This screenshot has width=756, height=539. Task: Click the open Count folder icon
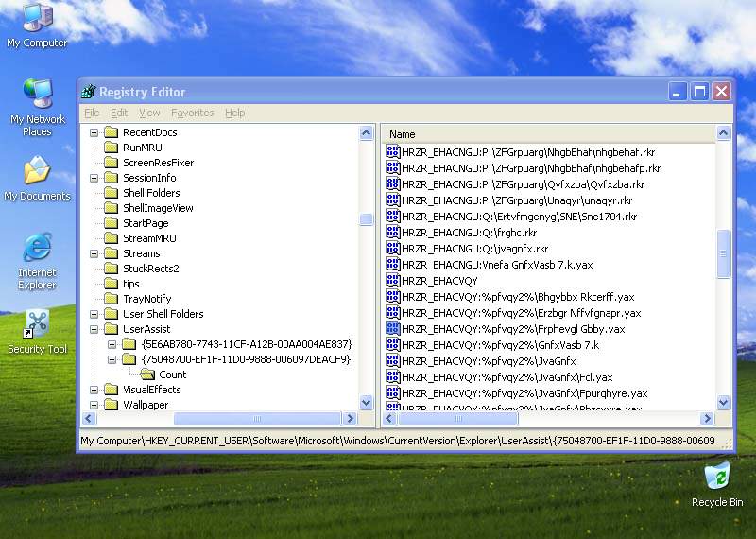pos(147,374)
